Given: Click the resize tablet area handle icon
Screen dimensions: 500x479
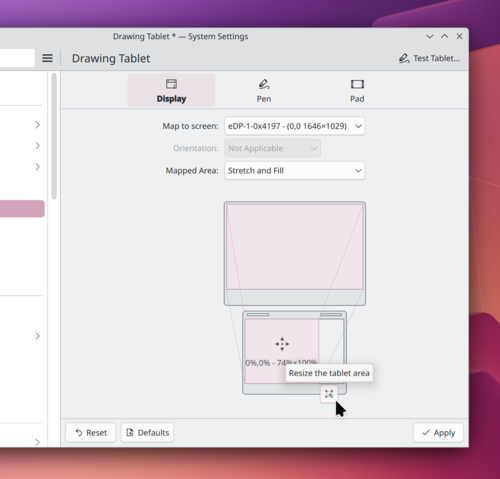Looking at the screenshot, I should coord(329,394).
